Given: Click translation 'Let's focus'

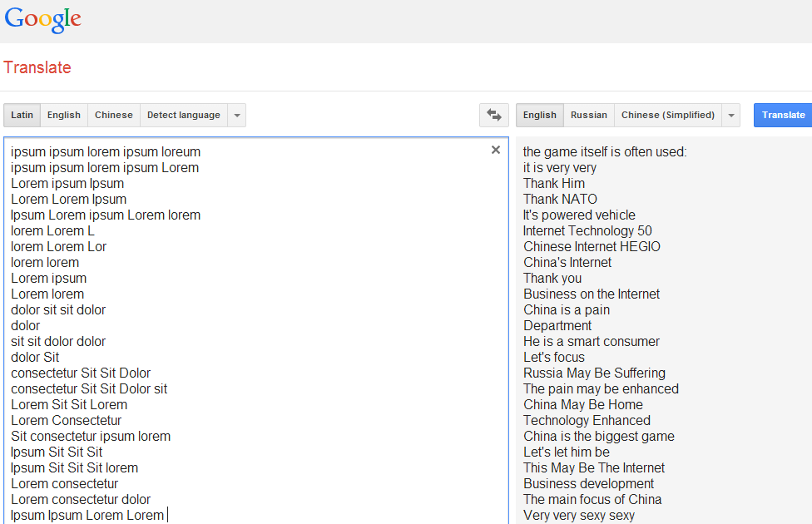Looking at the screenshot, I should pyautogui.click(x=554, y=358).
